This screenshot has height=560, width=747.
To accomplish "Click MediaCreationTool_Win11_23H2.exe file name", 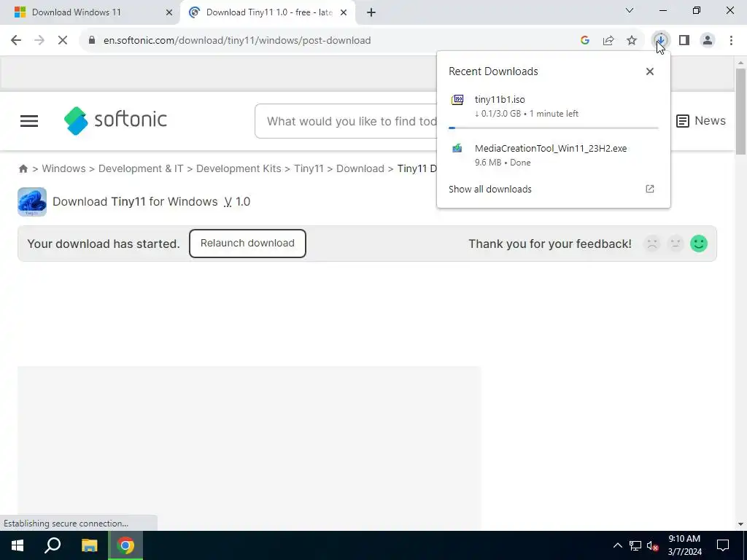I will pyautogui.click(x=551, y=148).
